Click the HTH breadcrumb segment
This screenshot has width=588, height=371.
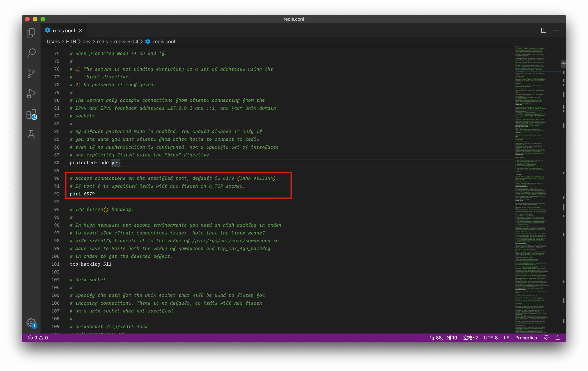(x=71, y=42)
